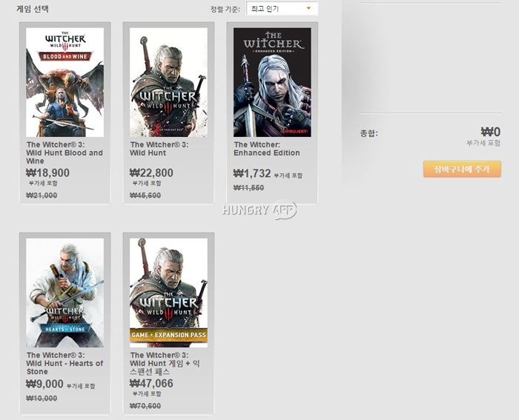Click the 장바구니에 추가 button

tap(462, 170)
